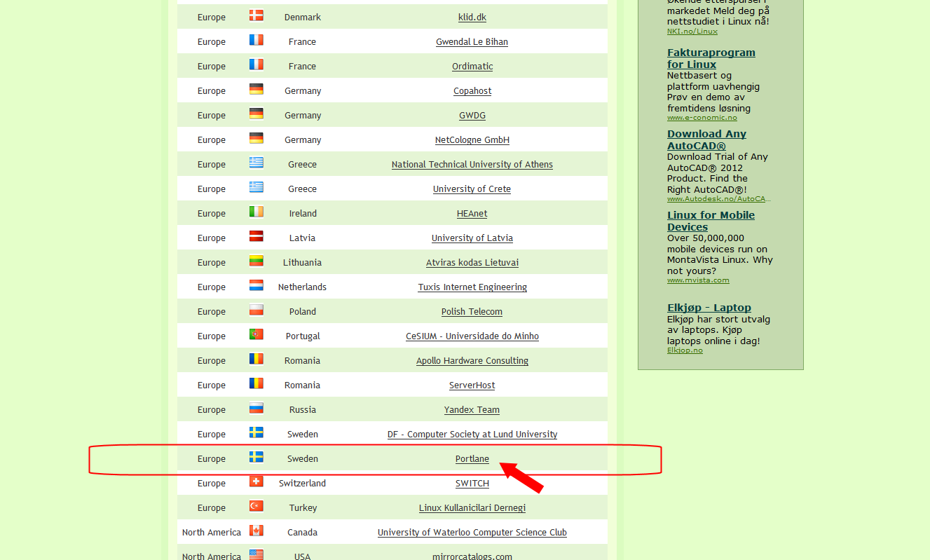Click the Netherlands flag icon
The width and height of the screenshot is (930, 560).
click(257, 285)
